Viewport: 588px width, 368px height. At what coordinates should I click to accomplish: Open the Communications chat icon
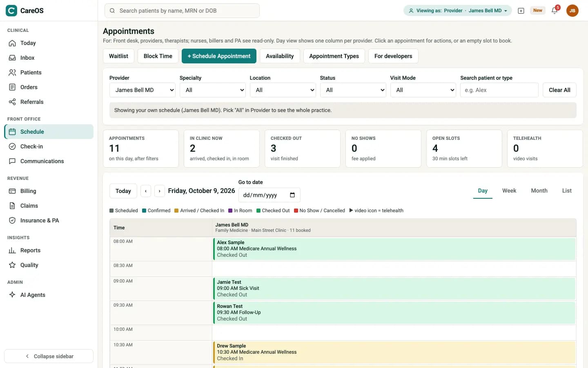coord(12,161)
